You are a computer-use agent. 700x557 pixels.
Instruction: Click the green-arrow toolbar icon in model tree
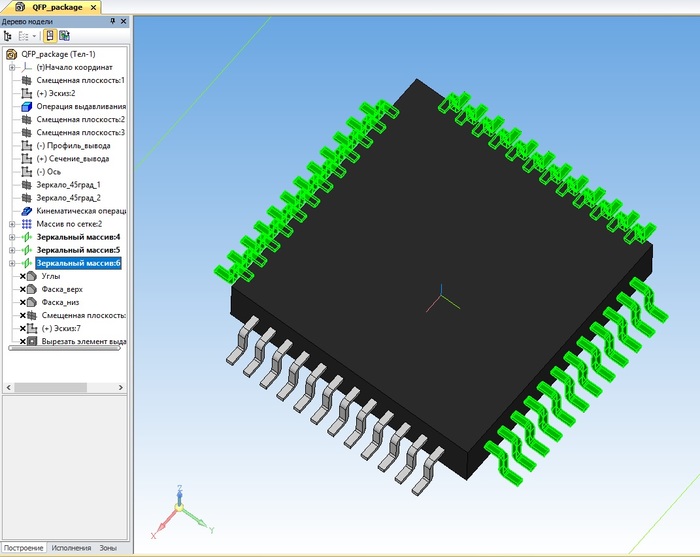64,35
